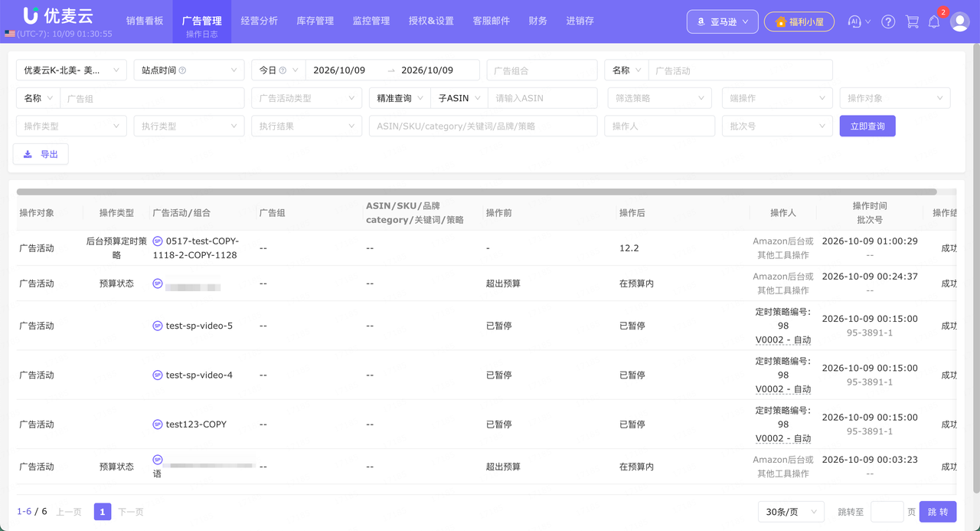This screenshot has height=531, width=980.
Task: Open the 今日 date preset dropdown
Action: pyautogui.click(x=278, y=70)
